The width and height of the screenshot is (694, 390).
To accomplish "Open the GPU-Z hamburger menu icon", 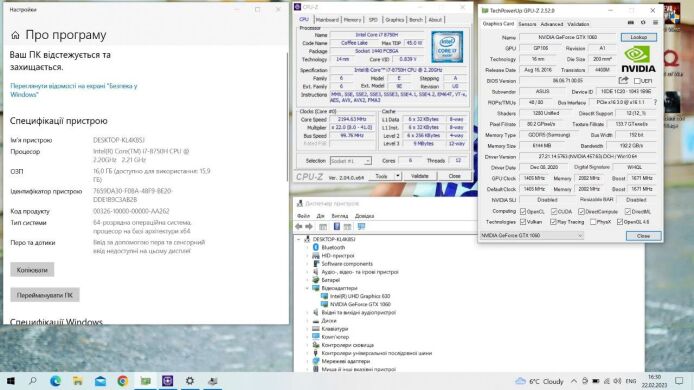I will point(655,23).
